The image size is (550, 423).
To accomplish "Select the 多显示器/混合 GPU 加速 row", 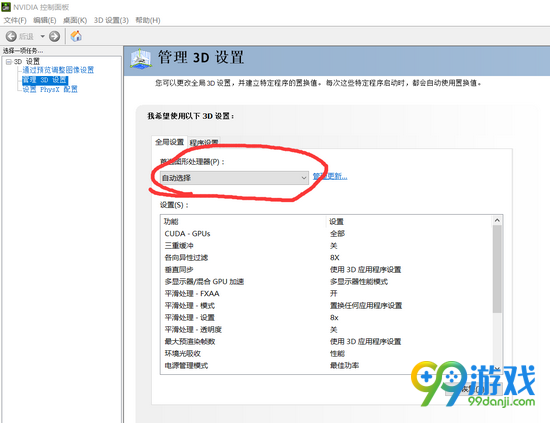I will [326, 281].
